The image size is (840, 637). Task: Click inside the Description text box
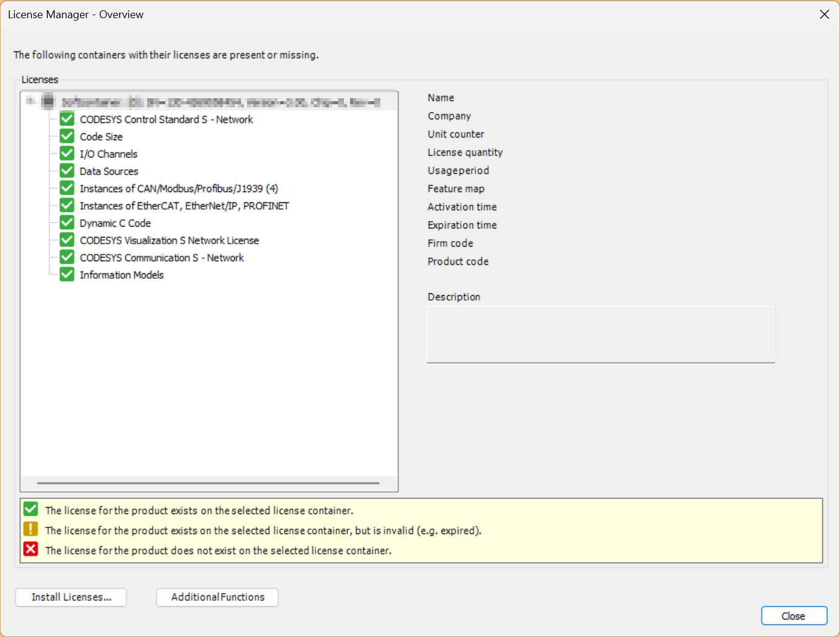click(601, 334)
